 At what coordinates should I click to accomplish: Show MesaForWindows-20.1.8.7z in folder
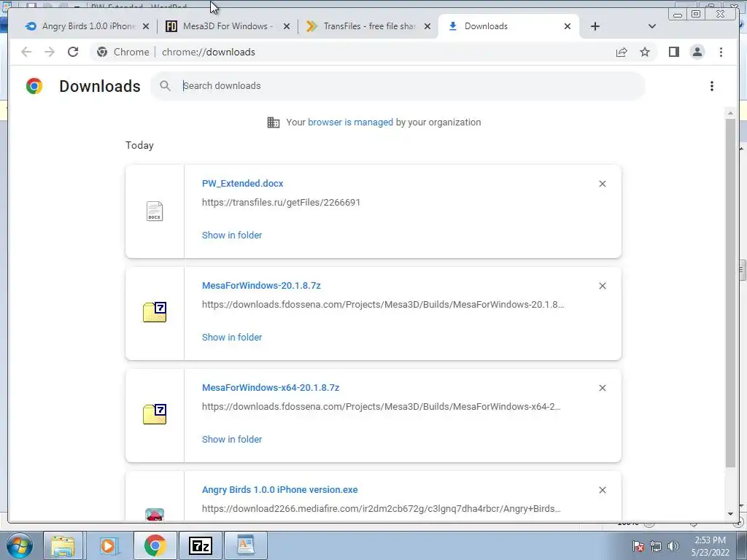[232, 337]
